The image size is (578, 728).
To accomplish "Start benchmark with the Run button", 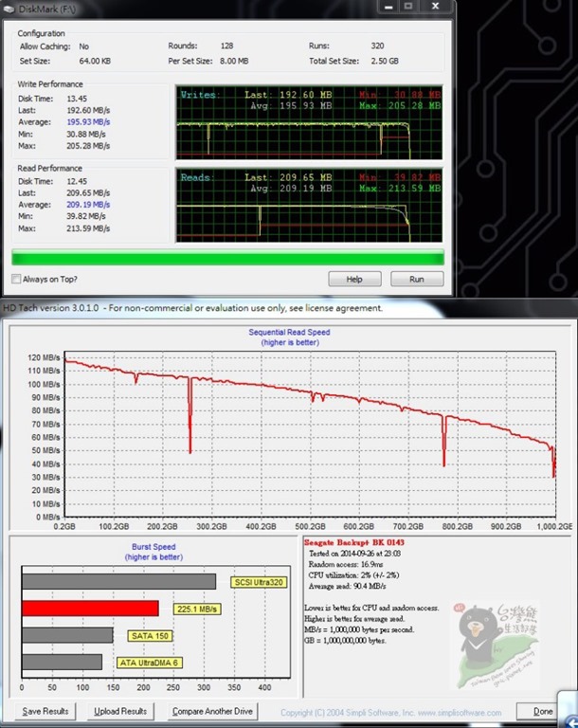I will point(417,279).
